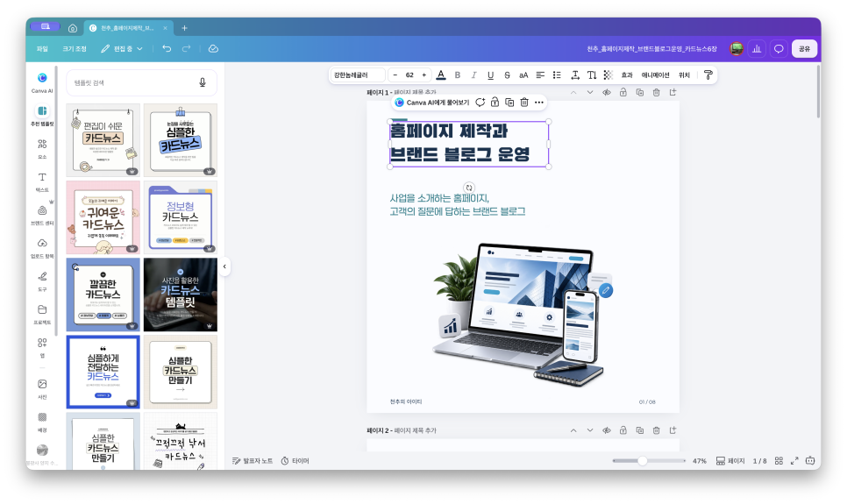Toggle bold formatting
This screenshot has width=847, height=504.
click(458, 75)
